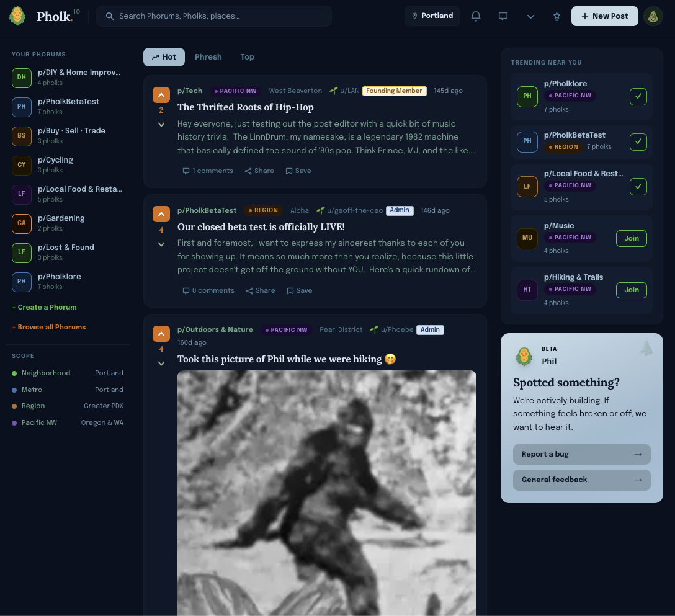This screenshot has height=616, width=675.
Task: Click the GA Gardening phorum icon
Action: coord(22,223)
